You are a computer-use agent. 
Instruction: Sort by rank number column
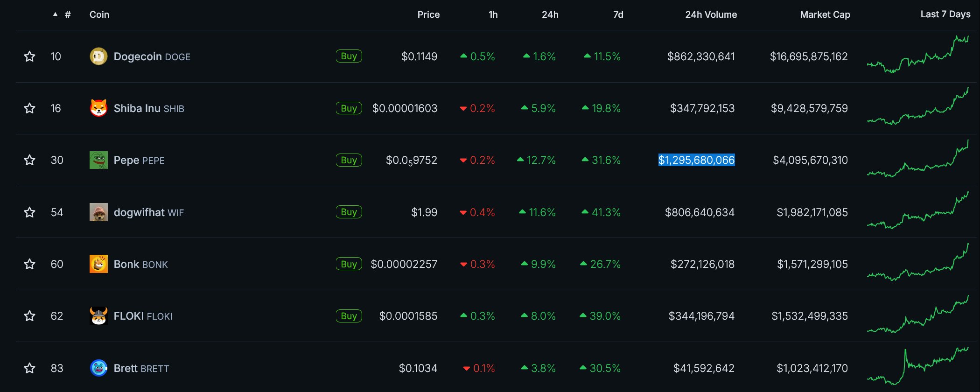click(67, 14)
